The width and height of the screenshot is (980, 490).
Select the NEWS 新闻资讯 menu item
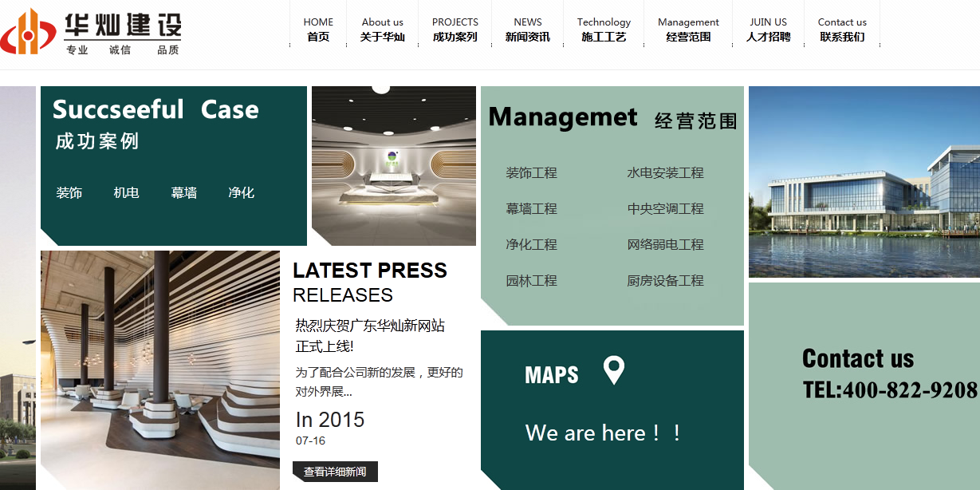click(527, 30)
